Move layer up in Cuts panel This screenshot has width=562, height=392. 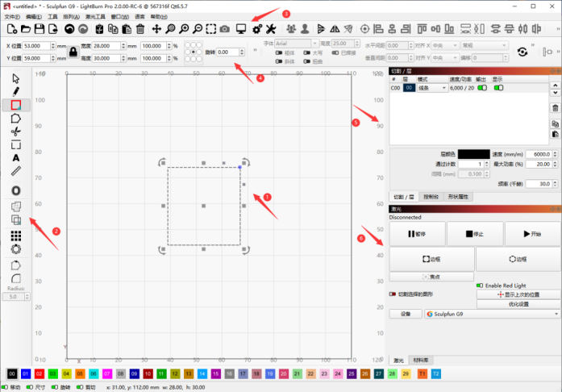click(556, 85)
